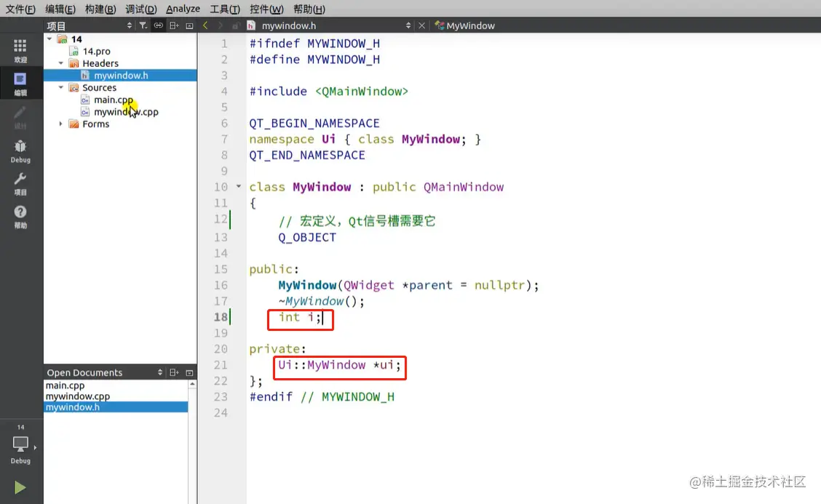Open main.cpp in the Sources folder
The width and height of the screenshot is (821, 504).
(x=113, y=100)
